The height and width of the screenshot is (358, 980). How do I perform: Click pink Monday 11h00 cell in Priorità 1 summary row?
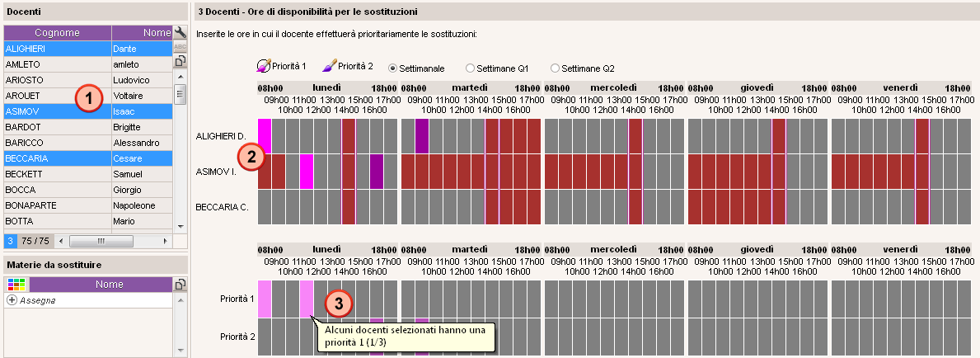307,299
